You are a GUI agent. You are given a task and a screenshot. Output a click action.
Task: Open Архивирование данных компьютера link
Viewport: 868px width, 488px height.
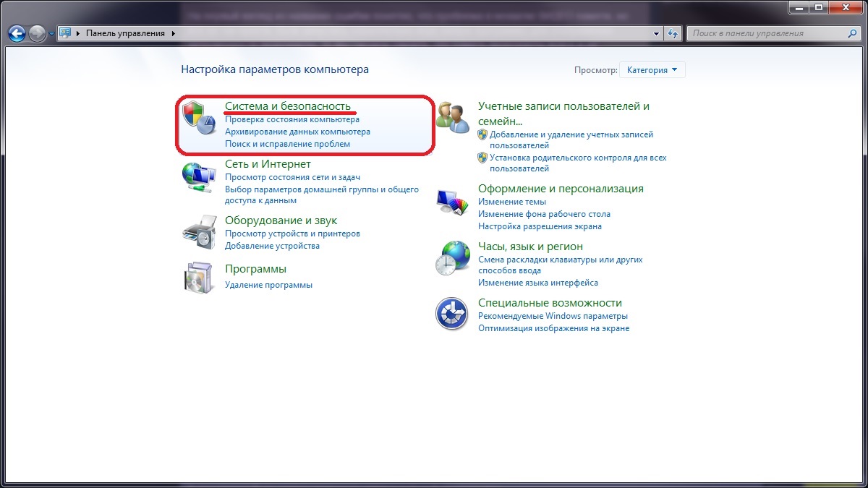coord(297,132)
